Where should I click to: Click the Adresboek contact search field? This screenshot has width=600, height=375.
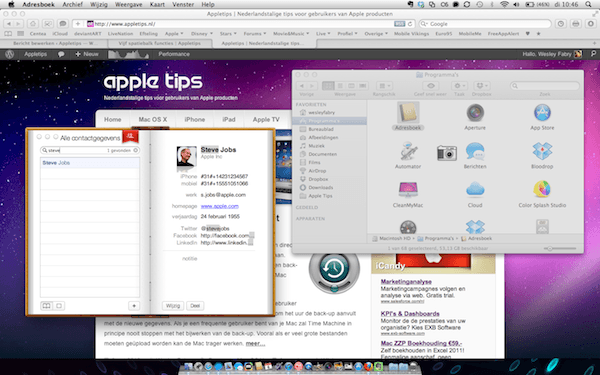point(90,150)
